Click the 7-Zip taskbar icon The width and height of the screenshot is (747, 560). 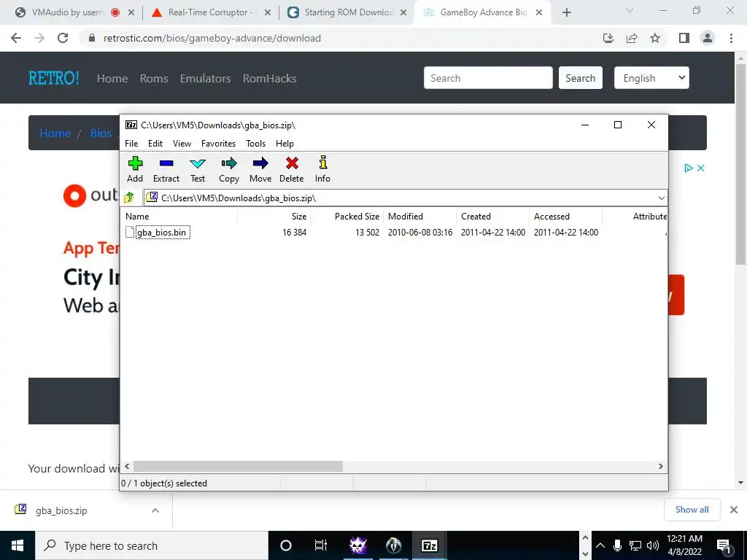click(x=429, y=545)
